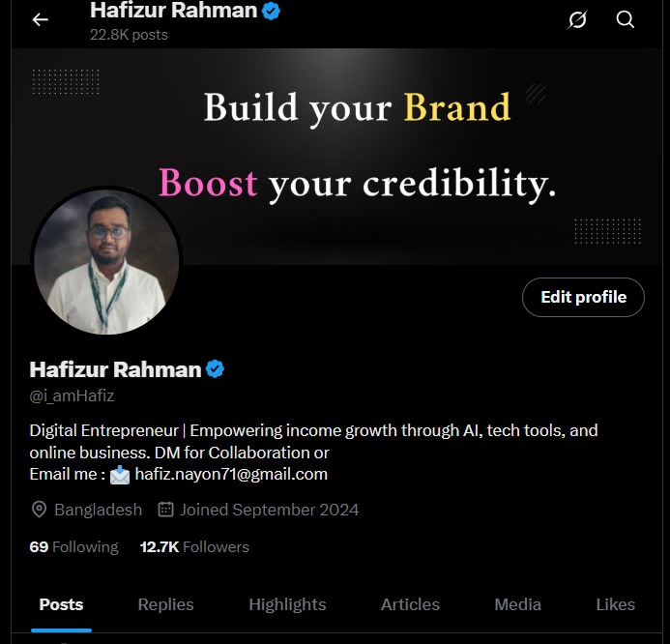Go back using the left arrow icon
This screenshot has height=644, width=670.
[x=41, y=19]
